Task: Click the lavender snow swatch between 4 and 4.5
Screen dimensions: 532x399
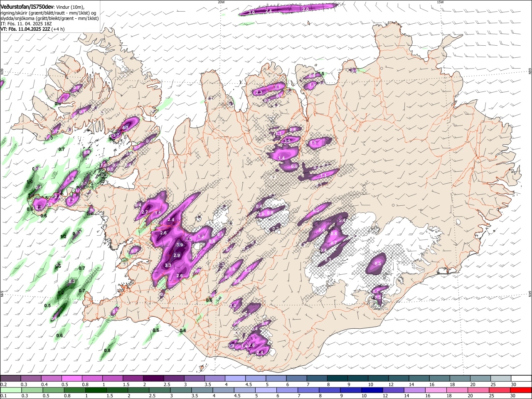Action: [x=235, y=379]
